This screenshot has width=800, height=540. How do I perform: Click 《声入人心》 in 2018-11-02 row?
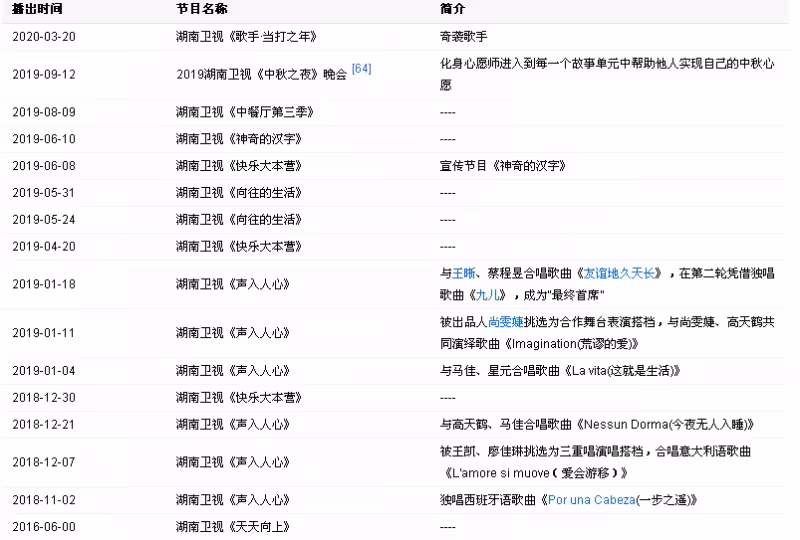[258, 500]
